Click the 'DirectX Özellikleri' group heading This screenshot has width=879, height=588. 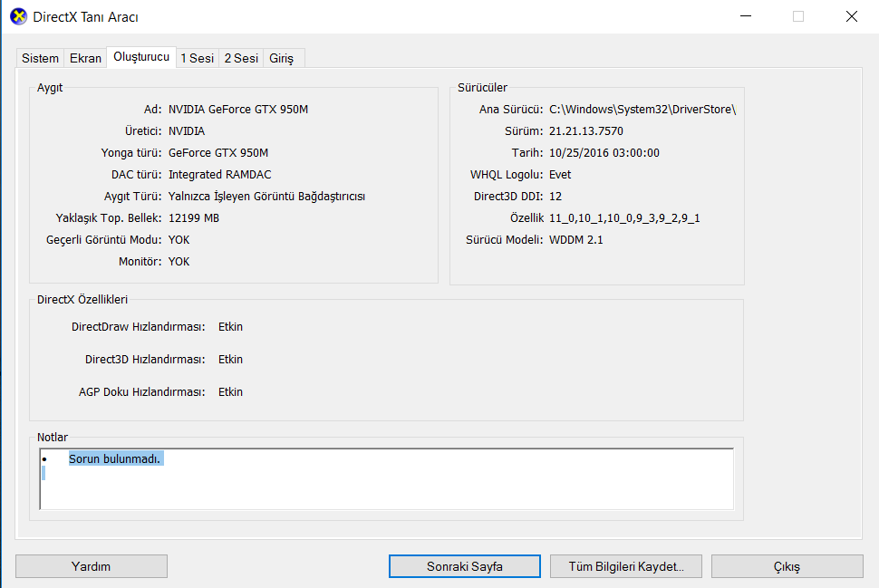82,300
